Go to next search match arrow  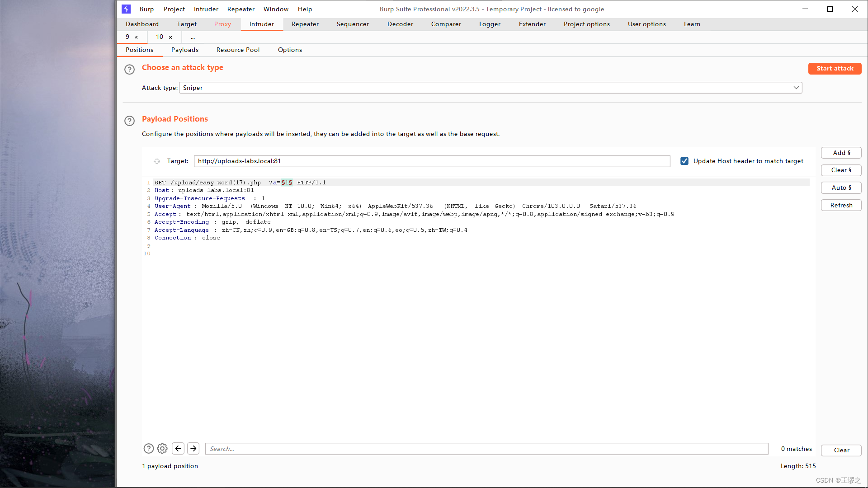tap(193, 448)
